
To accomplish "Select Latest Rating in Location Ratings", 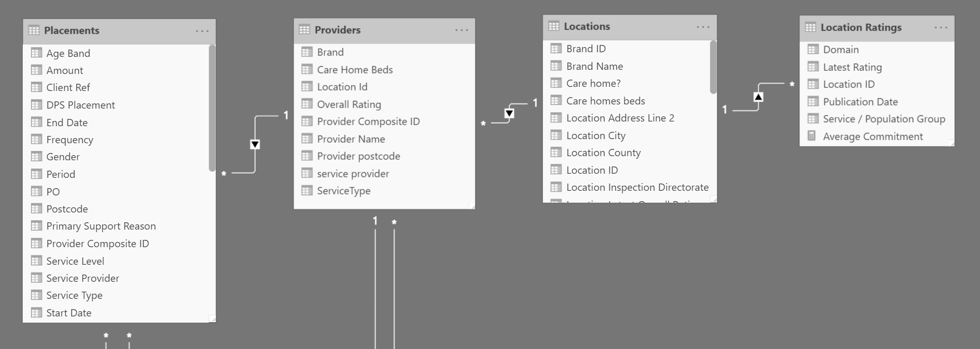I will (x=852, y=67).
